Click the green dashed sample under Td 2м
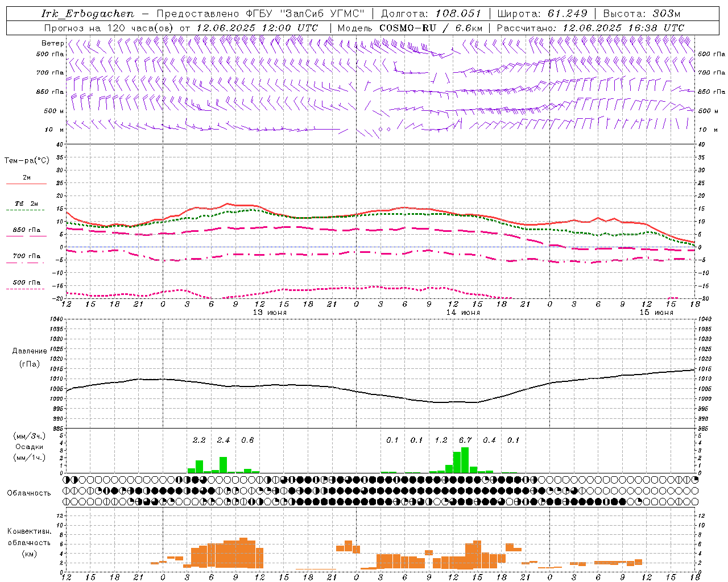This screenshot has height=582, width=728. tap(26, 210)
